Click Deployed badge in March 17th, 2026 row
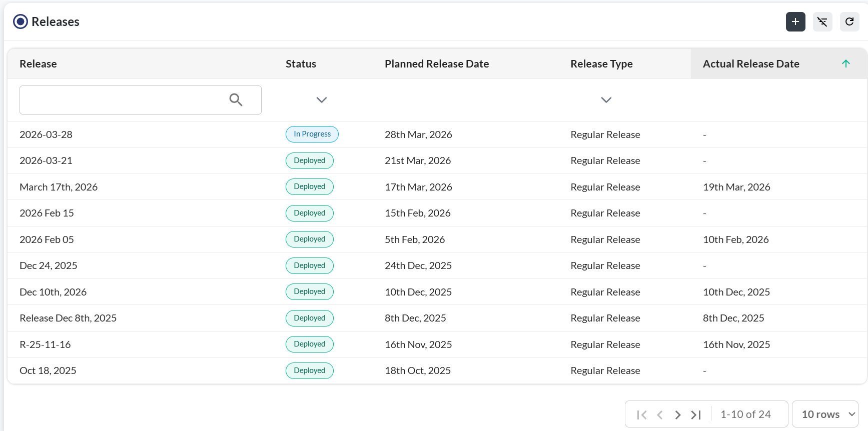Viewport: 868px width, 431px height. [x=310, y=186]
